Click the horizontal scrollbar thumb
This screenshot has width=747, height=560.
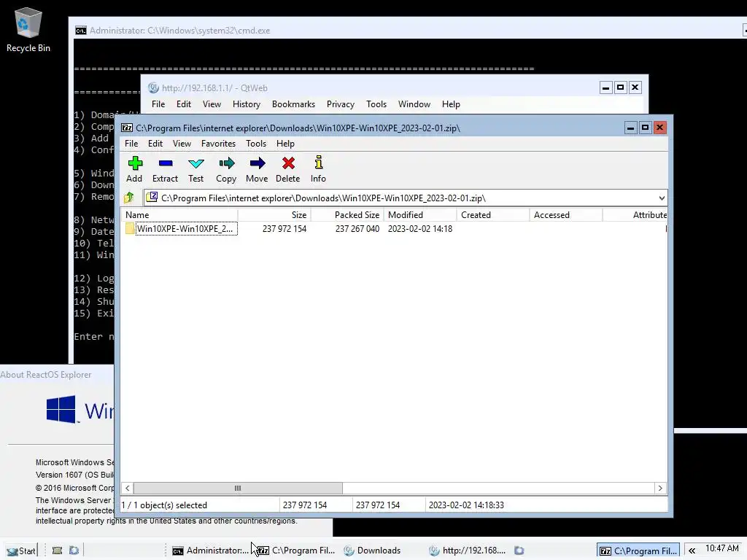pyautogui.click(x=238, y=488)
